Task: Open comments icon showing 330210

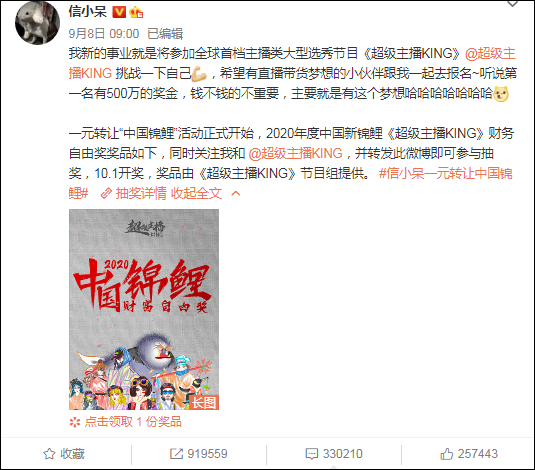Action: click(312, 454)
